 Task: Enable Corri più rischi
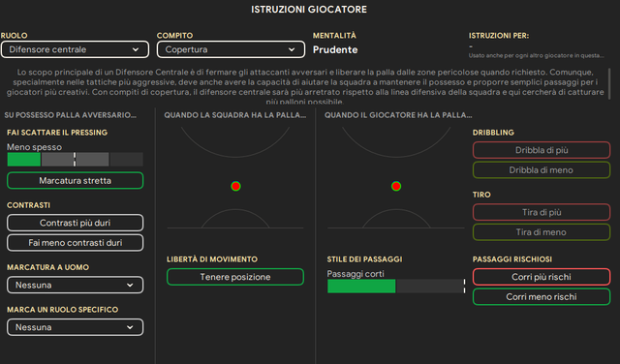(542, 277)
